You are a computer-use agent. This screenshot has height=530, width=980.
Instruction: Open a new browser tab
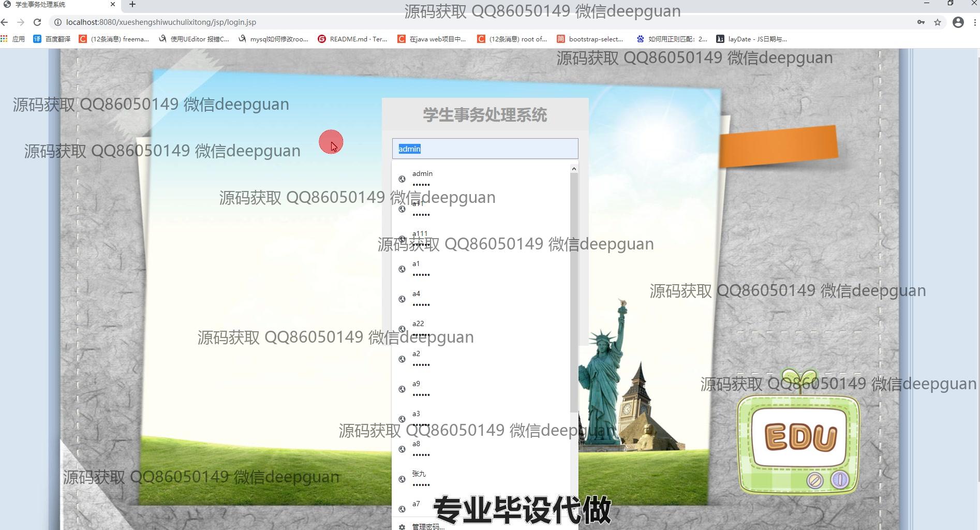pyautogui.click(x=132, y=5)
